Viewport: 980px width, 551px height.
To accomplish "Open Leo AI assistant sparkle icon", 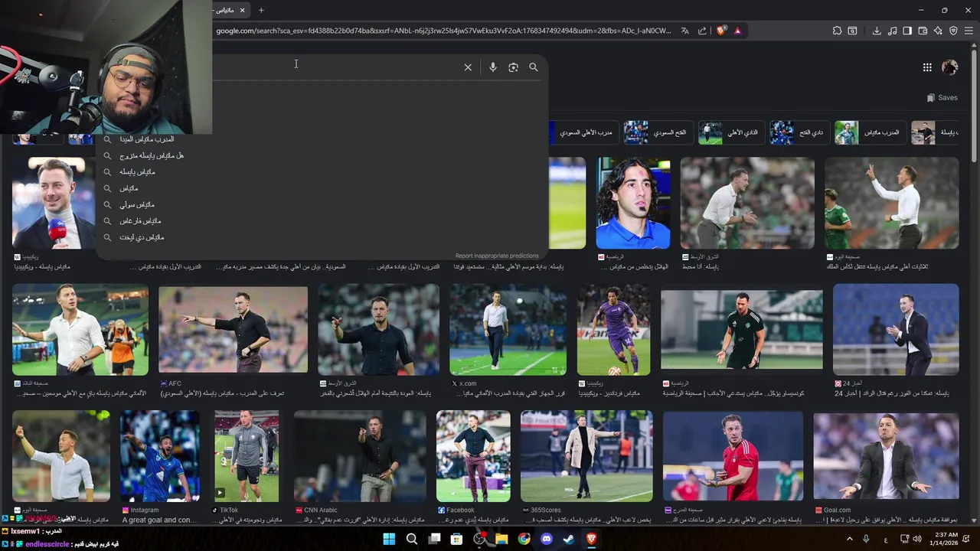I will pos(938,31).
